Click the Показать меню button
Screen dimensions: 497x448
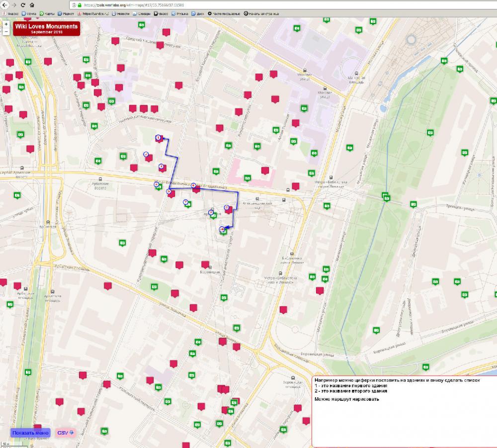(30, 433)
